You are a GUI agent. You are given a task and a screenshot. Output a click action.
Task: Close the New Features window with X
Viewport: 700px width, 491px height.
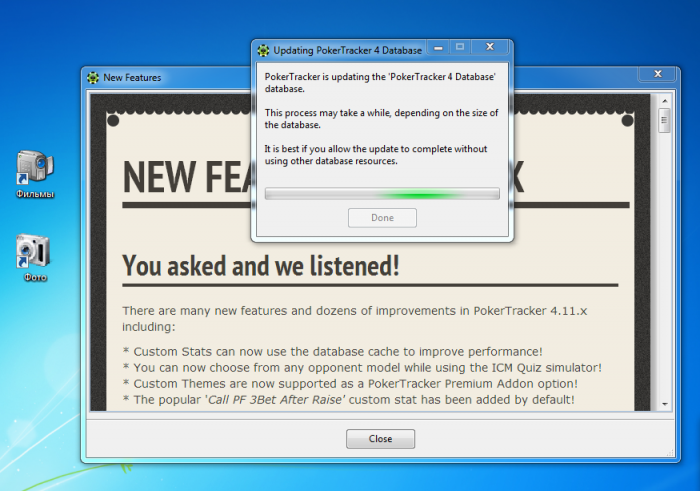click(658, 74)
